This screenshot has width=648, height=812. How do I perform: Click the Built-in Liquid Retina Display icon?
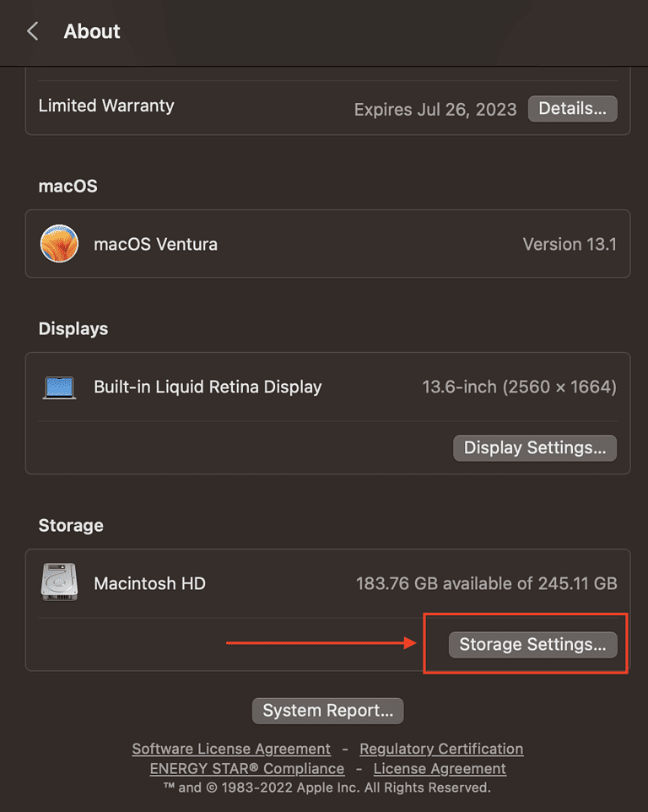point(59,387)
